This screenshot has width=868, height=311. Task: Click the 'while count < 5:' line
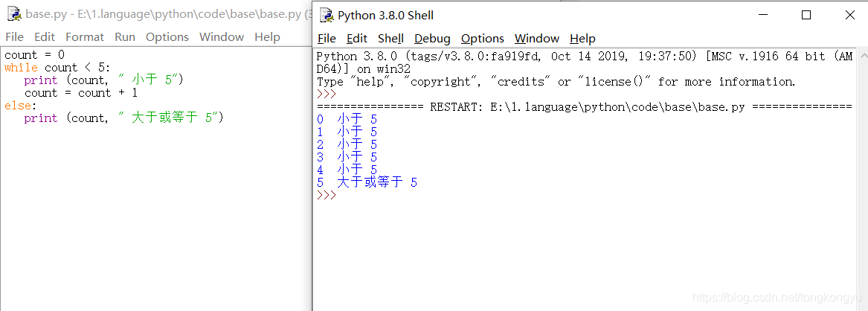click(57, 68)
